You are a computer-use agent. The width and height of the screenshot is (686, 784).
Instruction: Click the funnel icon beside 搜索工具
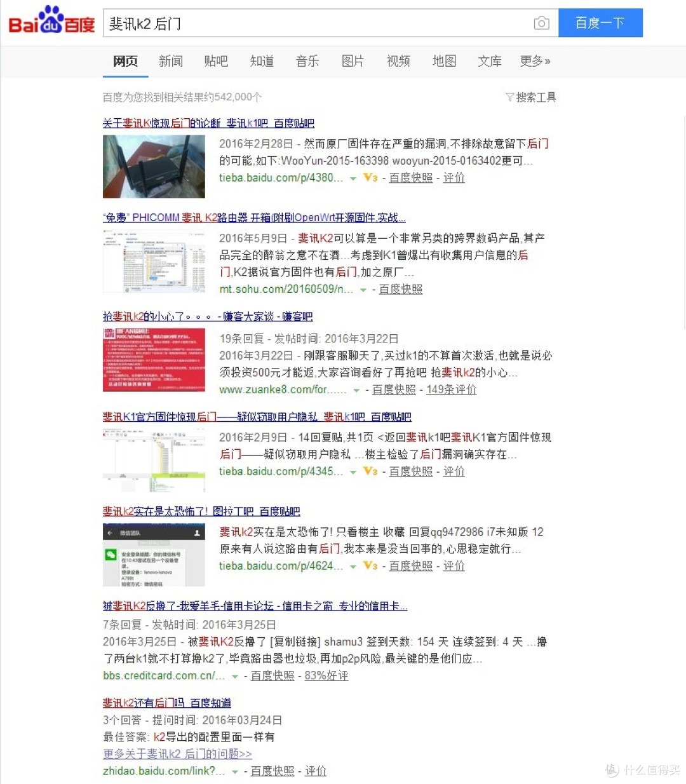[509, 97]
